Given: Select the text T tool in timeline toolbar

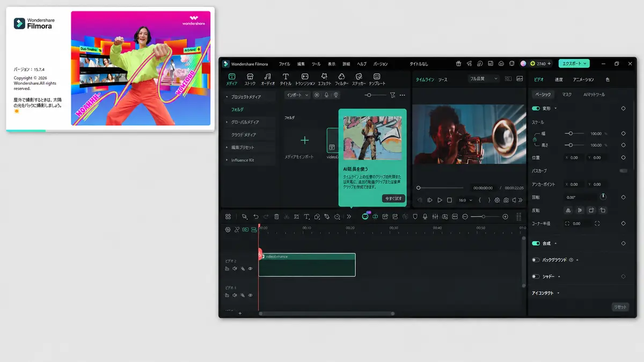Looking at the screenshot, I should [x=307, y=217].
